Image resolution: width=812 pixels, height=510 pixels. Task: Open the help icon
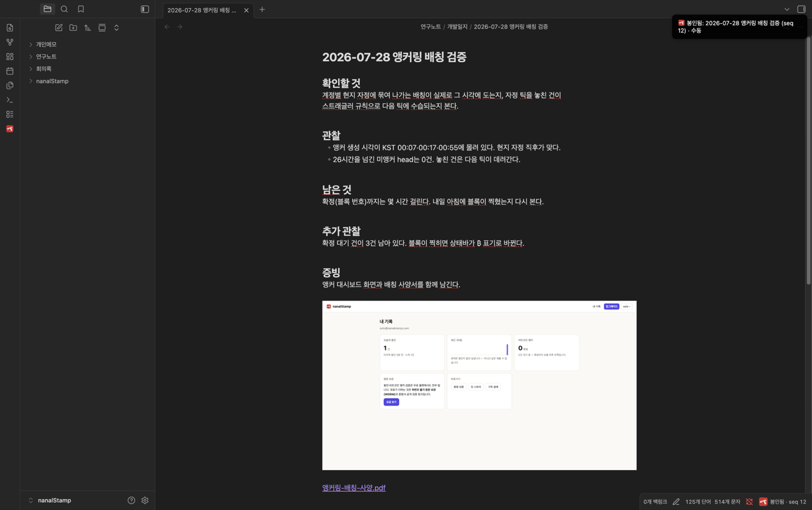pyautogui.click(x=131, y=500)
